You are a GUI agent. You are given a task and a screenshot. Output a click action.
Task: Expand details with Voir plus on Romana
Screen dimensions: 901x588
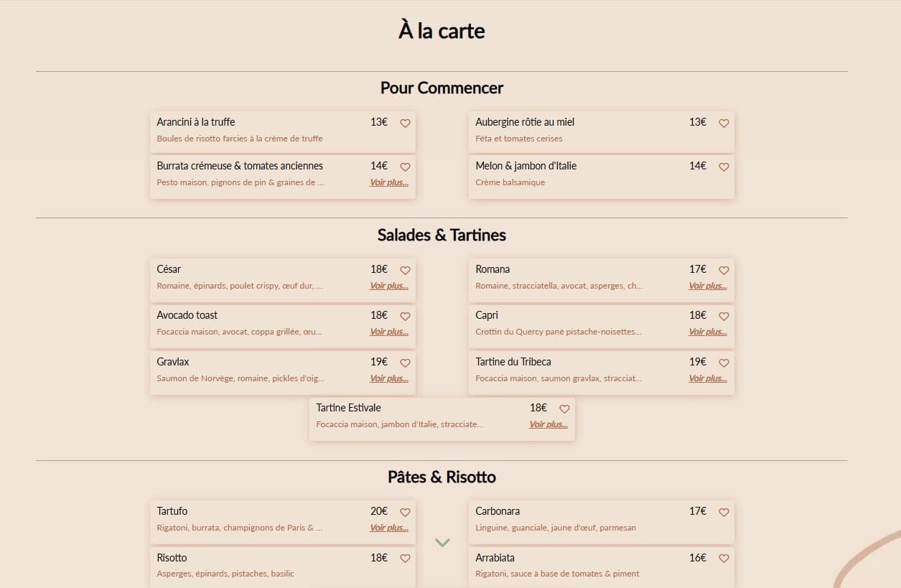pos(707,285)
